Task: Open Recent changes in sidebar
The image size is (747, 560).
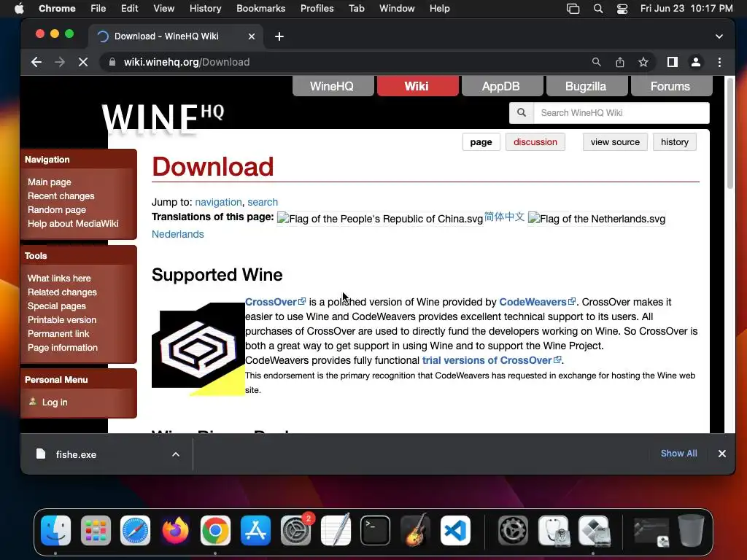Action: point(61,195)
